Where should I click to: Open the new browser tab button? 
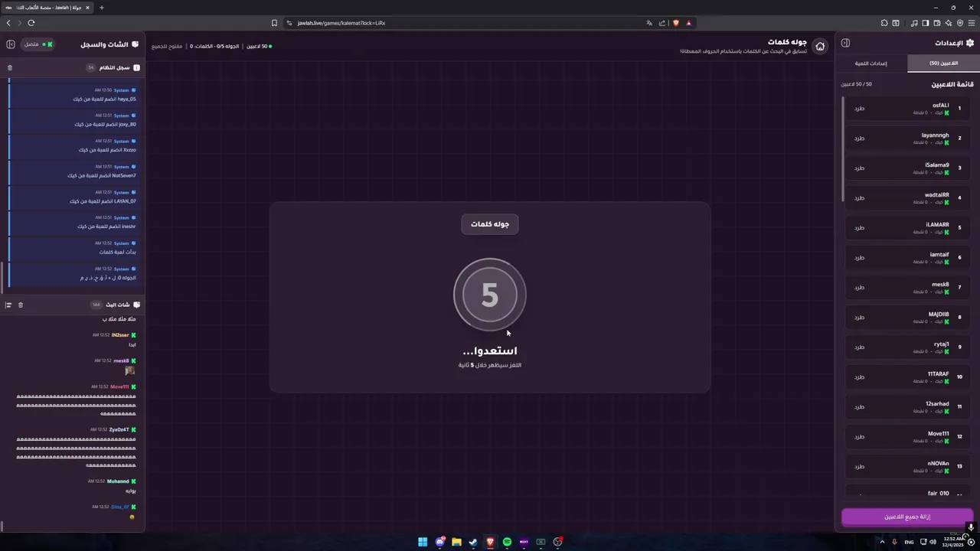point(102,8)
